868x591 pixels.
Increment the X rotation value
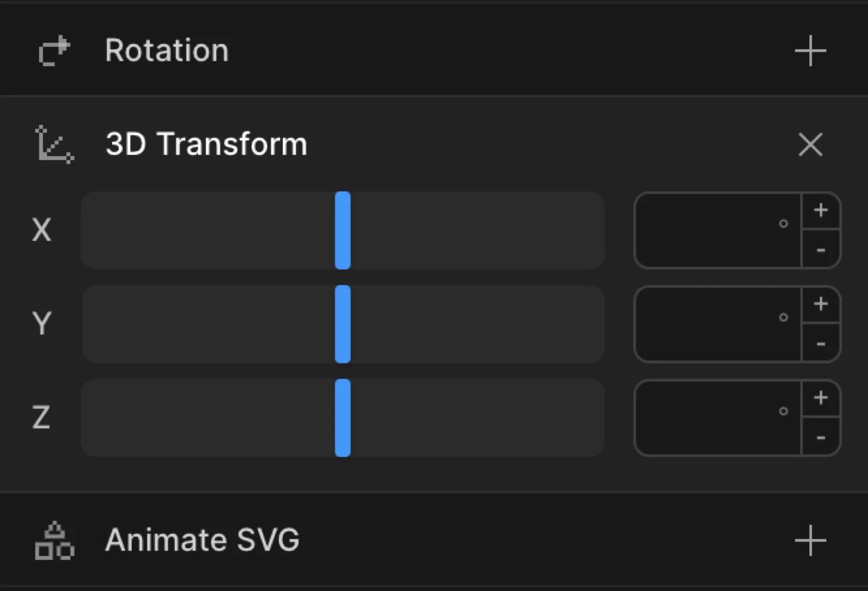820,210
